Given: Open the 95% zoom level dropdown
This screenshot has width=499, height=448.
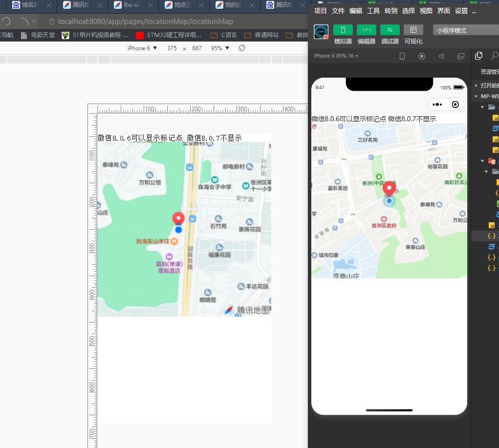Looking at the screenshot, I should tap(220, 48).
